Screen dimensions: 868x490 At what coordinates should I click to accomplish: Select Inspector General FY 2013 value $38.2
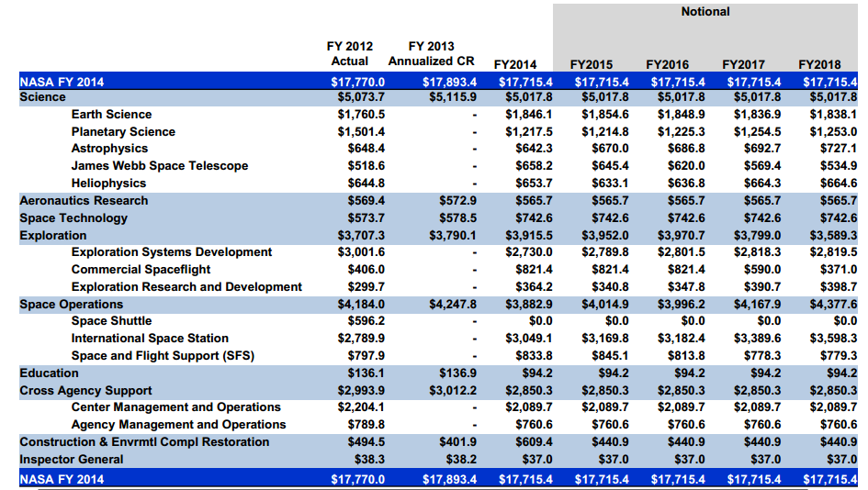pyautogui.click(x=461, y=460)
